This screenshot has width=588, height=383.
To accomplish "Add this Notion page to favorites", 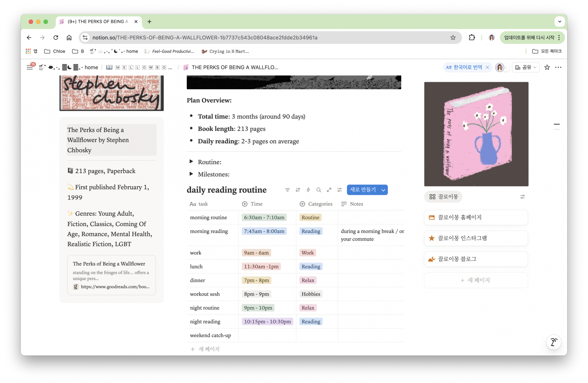I will click(547, 67).
